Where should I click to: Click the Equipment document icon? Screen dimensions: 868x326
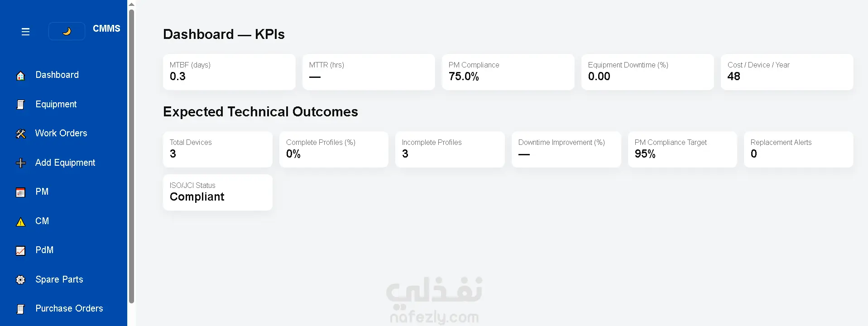20,105
